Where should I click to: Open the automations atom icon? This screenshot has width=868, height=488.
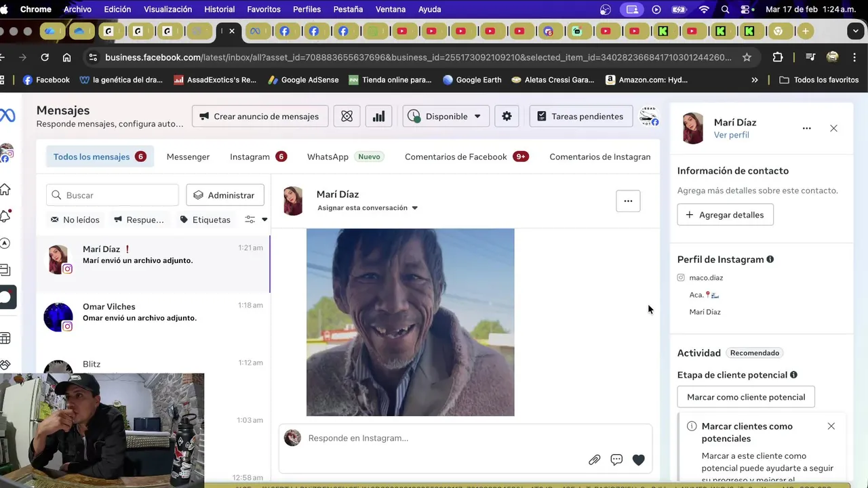click(347, 116)
